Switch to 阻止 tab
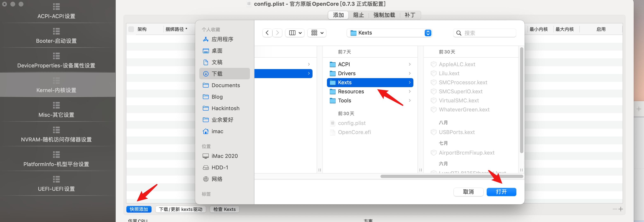 [358, 15]
